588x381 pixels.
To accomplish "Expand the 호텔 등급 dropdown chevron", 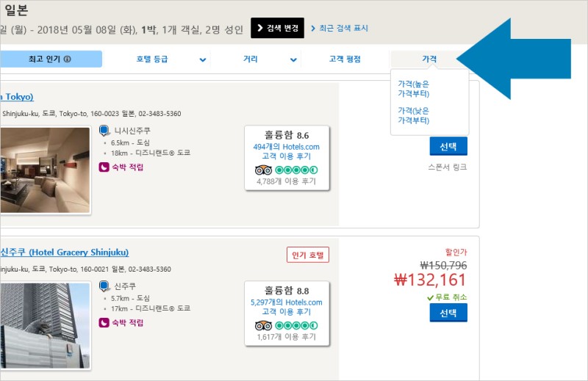I will click(x=203, y=59).
